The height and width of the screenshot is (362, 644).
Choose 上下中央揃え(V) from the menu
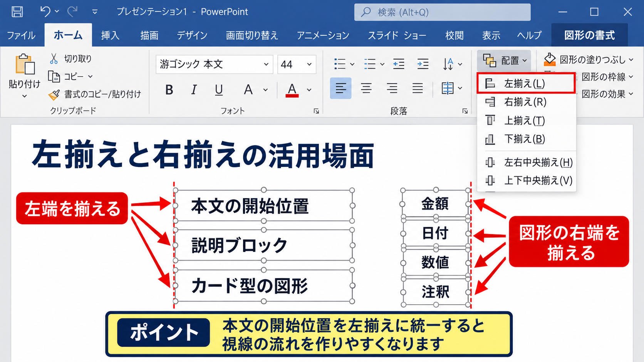[x=526, y=180]
